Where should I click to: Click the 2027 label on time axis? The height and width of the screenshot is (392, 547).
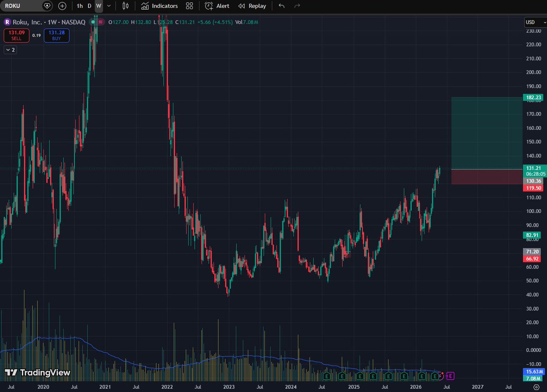point(477,387)
